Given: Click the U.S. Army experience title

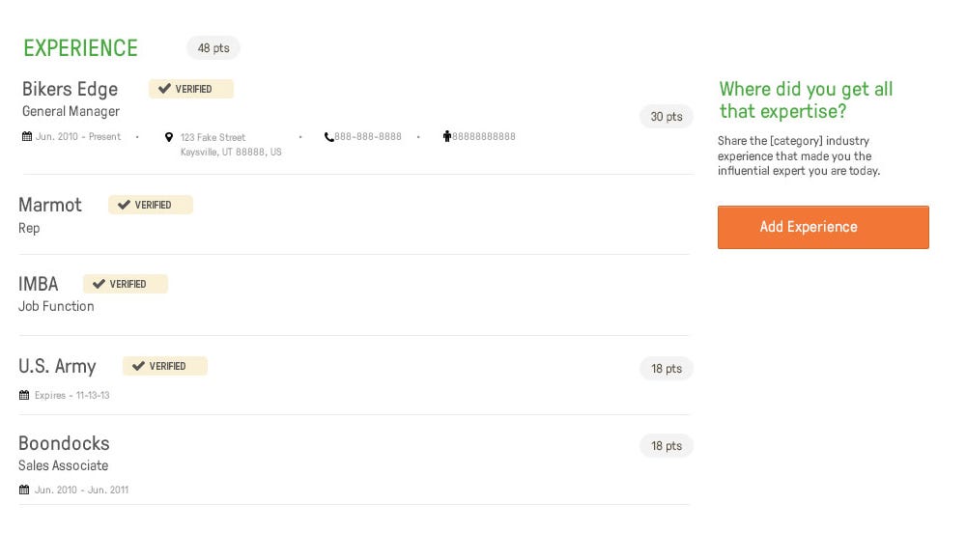Looking at the screenshot, I should click(57, 366).
